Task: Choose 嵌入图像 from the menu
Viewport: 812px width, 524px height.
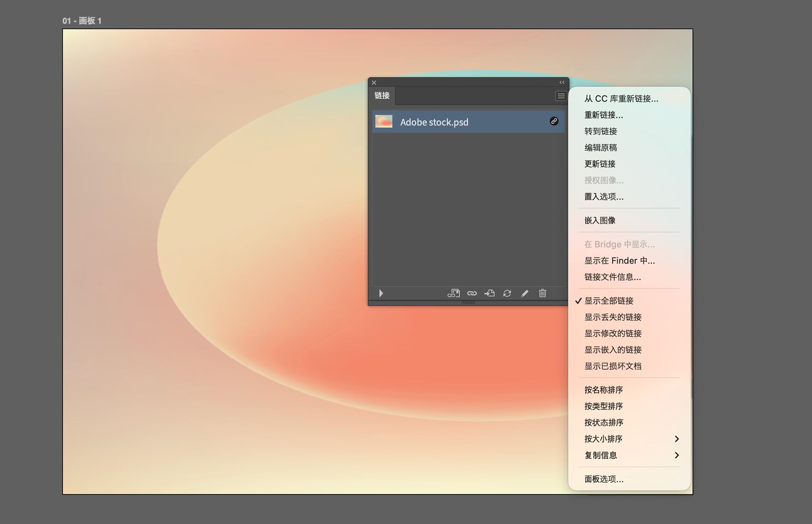Action: 629,220
